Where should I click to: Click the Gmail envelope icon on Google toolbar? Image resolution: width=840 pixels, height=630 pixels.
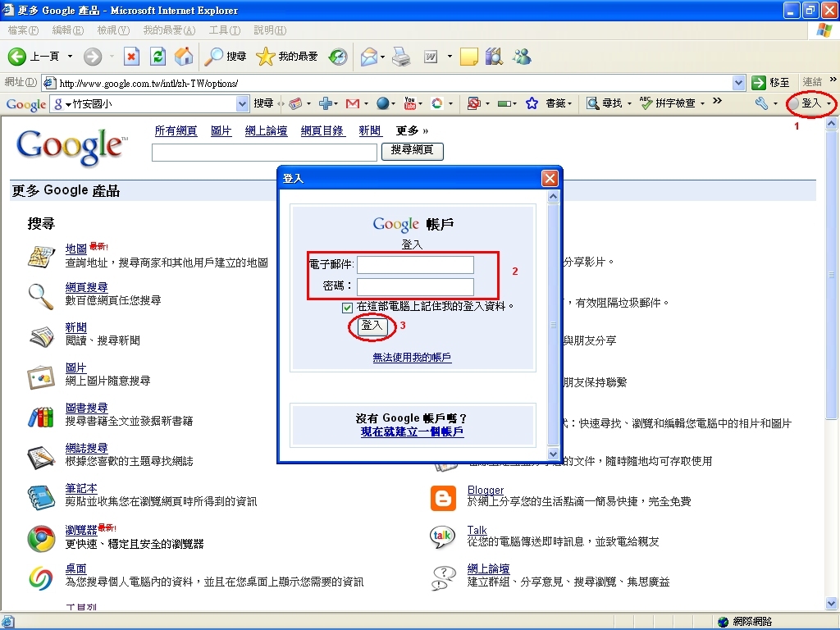click(x=353, y=103)
